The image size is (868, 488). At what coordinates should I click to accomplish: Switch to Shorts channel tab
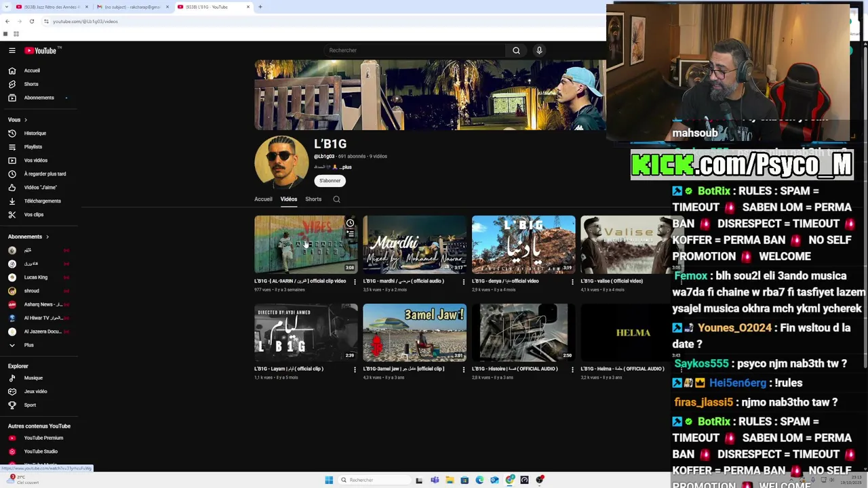pyautogui.click(x=313, y=199)
